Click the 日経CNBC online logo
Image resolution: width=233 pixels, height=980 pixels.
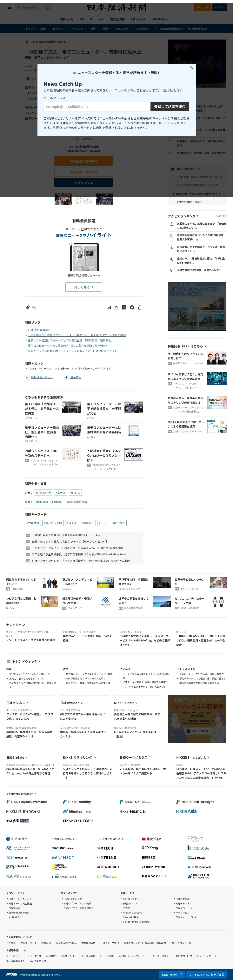point(62,848)
